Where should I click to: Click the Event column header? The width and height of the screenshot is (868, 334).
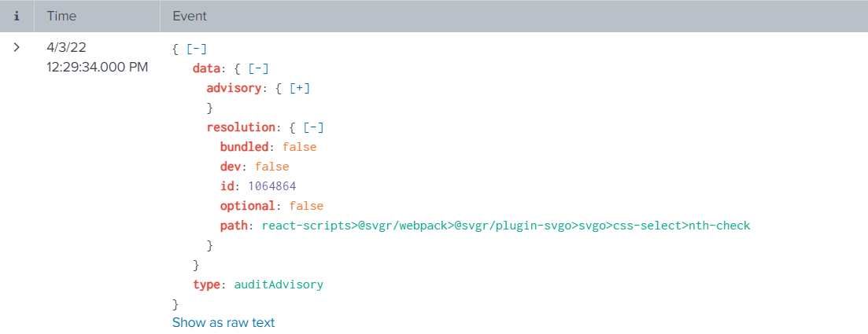click(x=190, y=16)
